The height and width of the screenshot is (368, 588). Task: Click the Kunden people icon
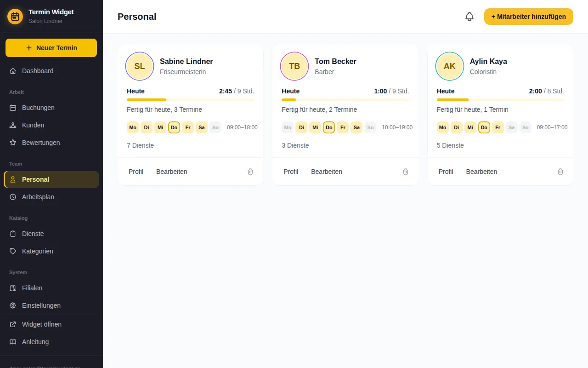click(13, 125)
